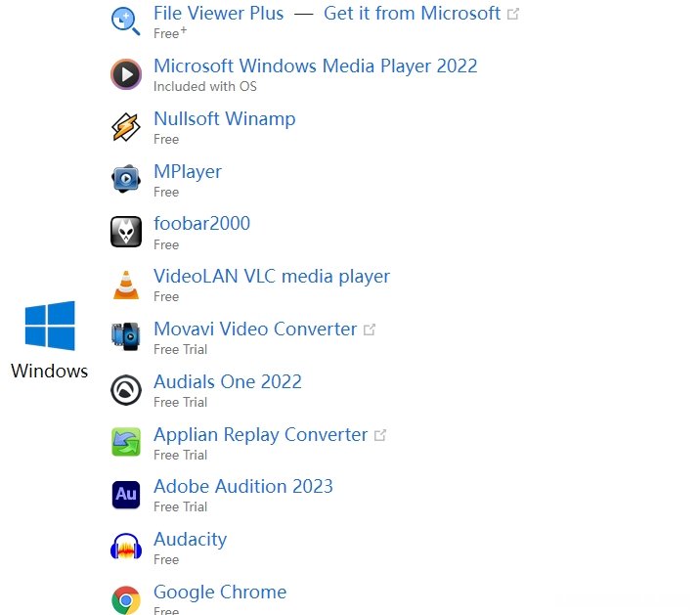Click Free Trial label under Movavi Video Converter

point(180,349)
